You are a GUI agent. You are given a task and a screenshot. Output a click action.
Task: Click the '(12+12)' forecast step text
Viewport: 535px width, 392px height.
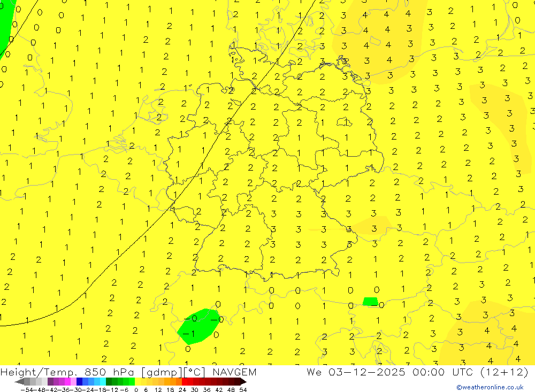[x=504, y=372]
